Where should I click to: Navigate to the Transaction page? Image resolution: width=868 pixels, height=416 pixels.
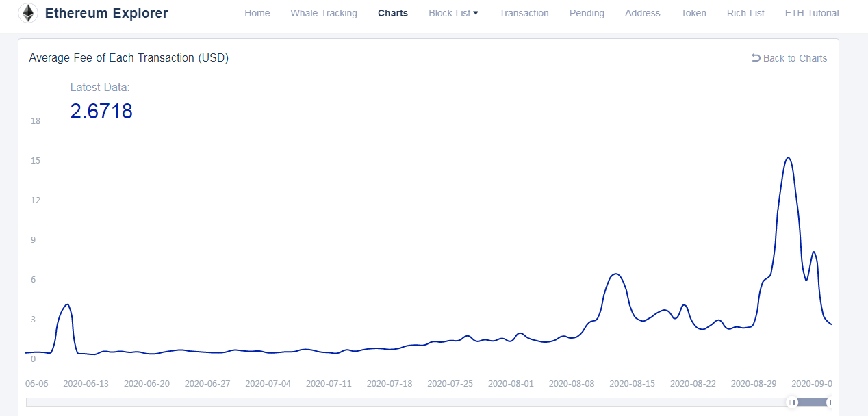pyautogui.click(x=524, y=13)
